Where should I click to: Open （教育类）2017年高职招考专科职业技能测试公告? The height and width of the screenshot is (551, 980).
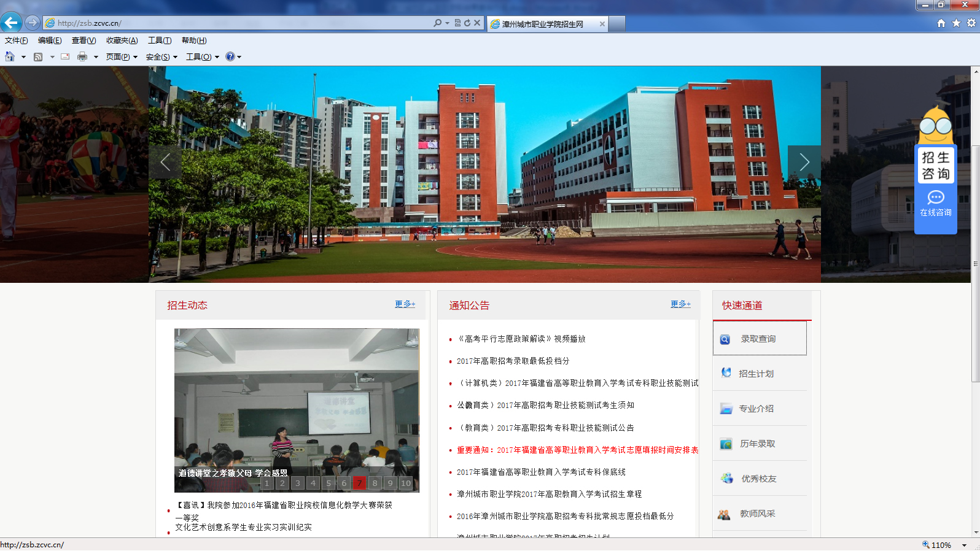point(545,428)
